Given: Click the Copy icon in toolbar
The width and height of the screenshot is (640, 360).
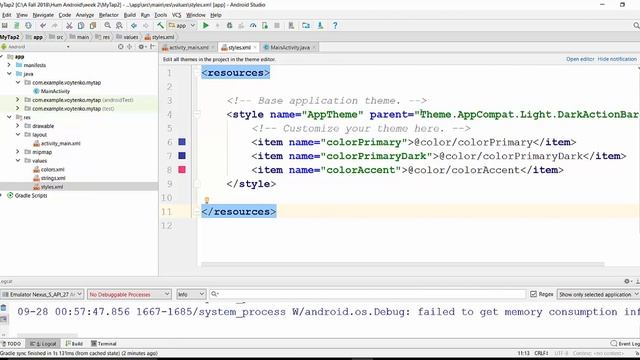Looking at the screenshot, I should click(81, 26).
